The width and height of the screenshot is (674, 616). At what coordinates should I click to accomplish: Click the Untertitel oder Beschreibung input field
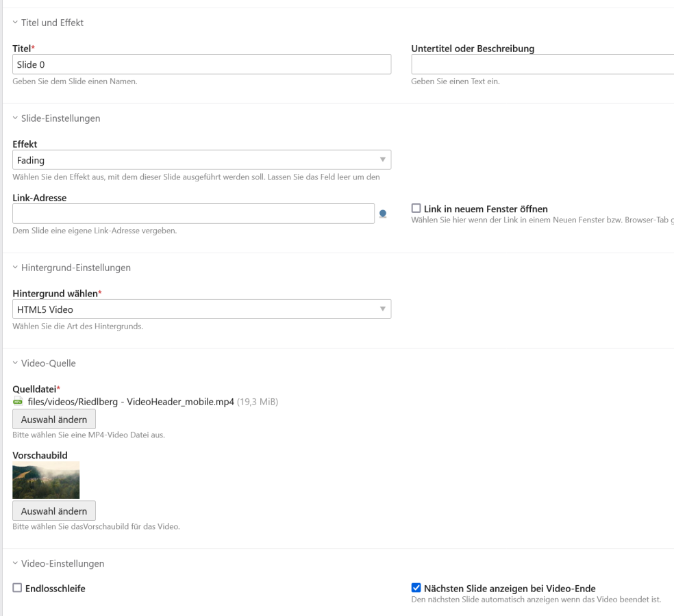542,64
